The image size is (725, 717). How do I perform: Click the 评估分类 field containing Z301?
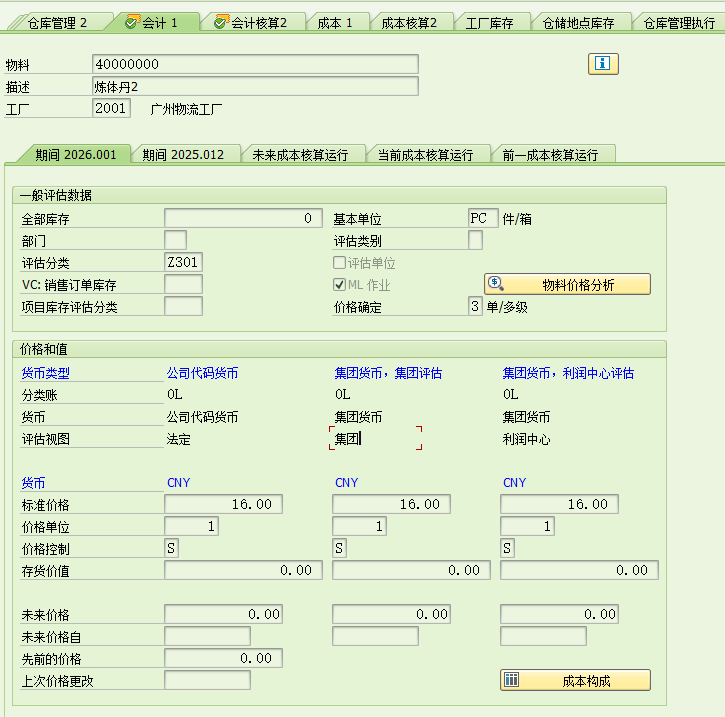[x=184, y=263]
